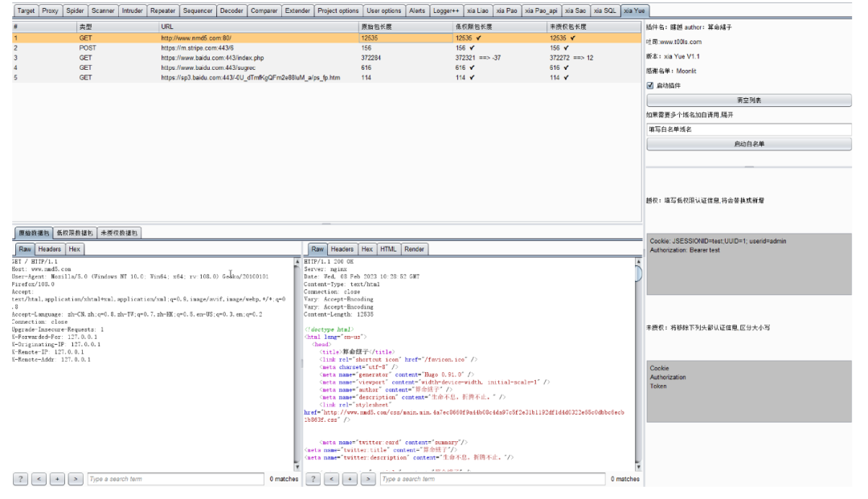Select the sp3.baidu.com ps_fp.htm row
The height and width of the screenshot is (499, 868).
coord(326,77)
